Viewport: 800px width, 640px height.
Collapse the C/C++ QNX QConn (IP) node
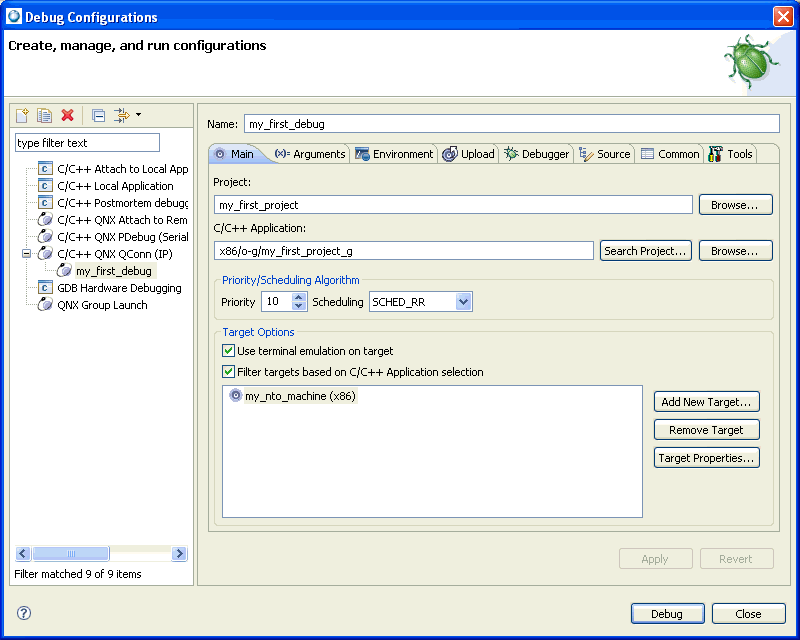pos(27,253)
